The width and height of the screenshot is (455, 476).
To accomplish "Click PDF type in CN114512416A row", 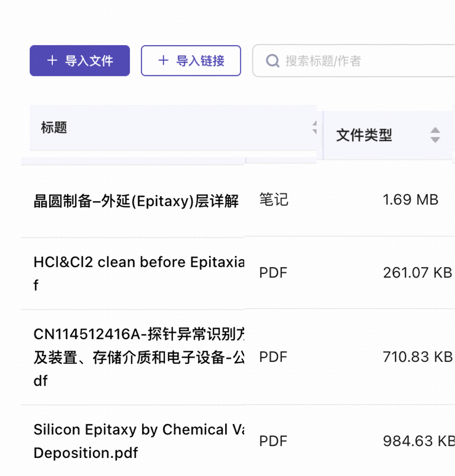I will click(273, 357).
